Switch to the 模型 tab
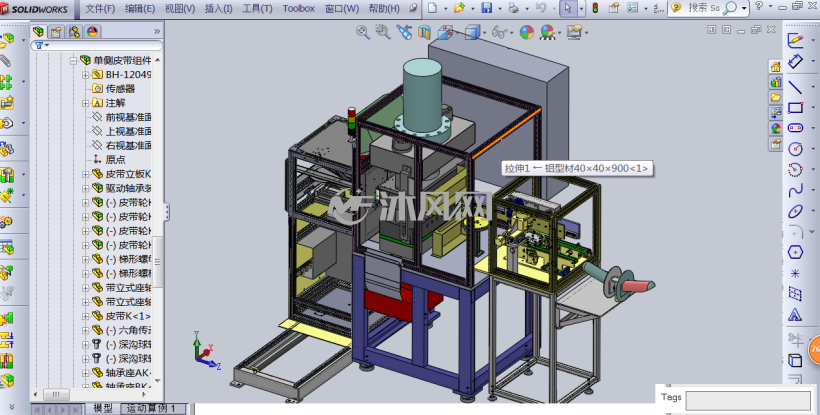Viewport: 820px width, 415px height. coord(102,408)
